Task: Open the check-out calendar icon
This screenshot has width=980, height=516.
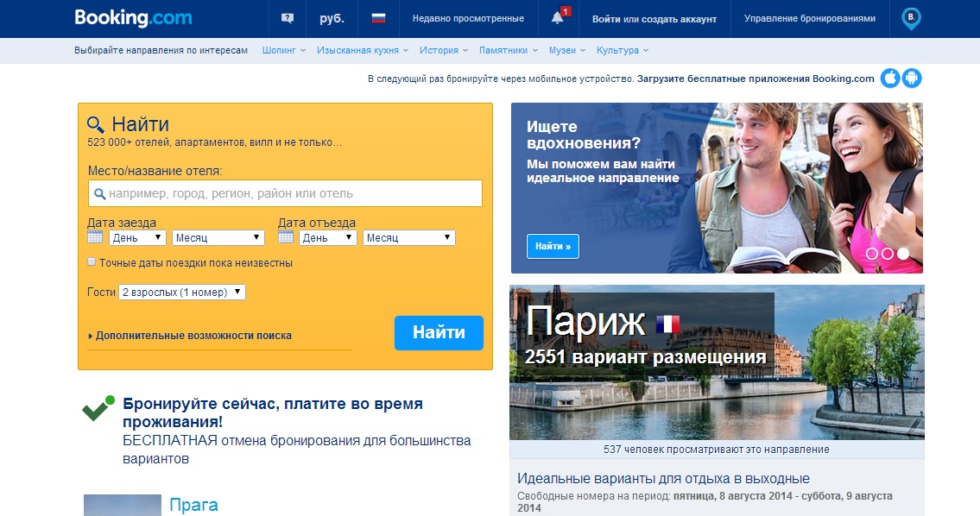Action: tap(286, 236)
